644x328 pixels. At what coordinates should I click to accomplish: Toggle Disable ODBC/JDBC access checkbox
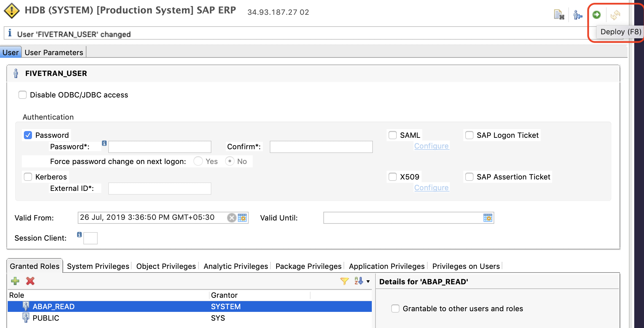click(23, 95)
